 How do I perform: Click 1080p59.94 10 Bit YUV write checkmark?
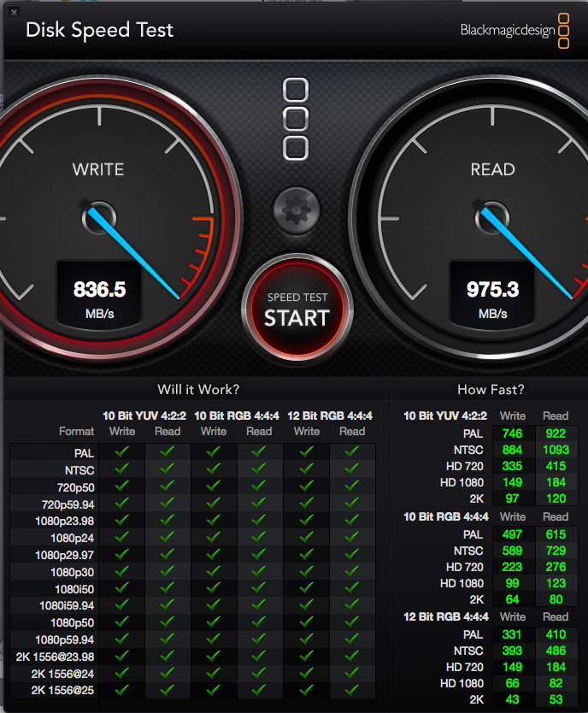point(121,639)
